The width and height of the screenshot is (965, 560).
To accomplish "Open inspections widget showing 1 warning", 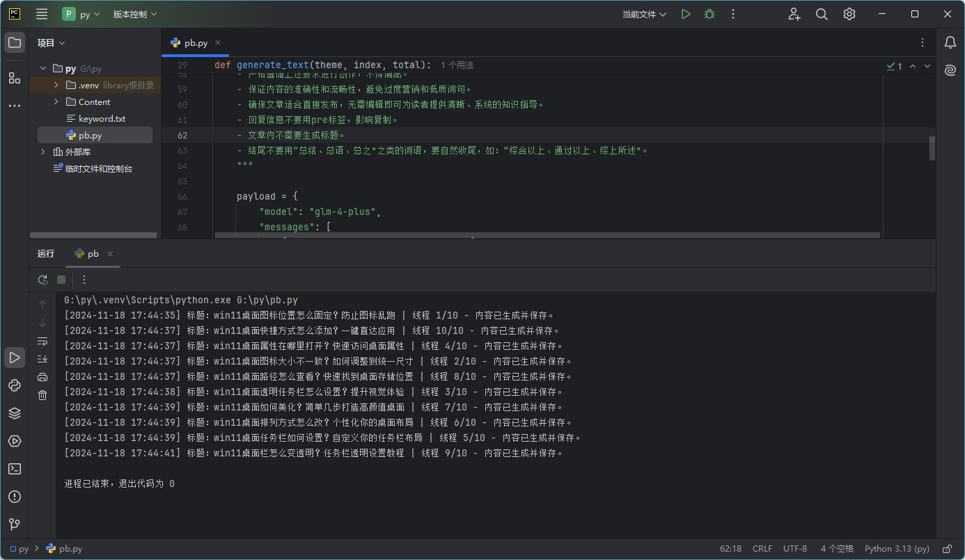I will point(895,66).
